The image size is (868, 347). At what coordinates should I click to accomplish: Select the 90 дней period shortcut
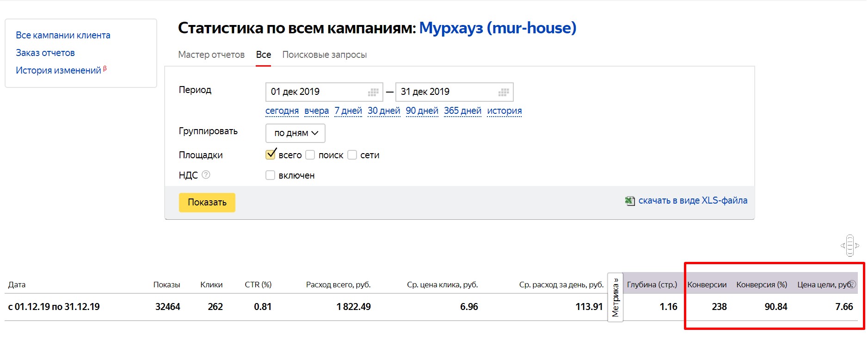(422, 111)
